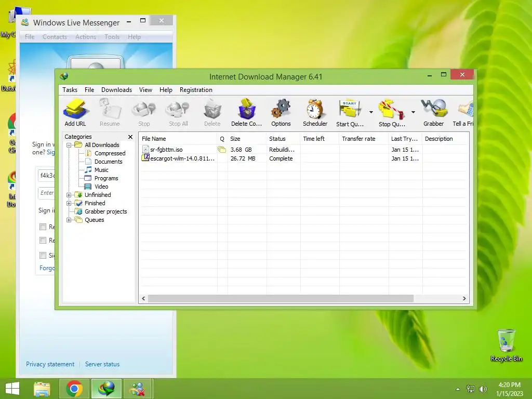This screenshot has width=532, height=399.
Task: Open the Recycle Bin desktop icon
Action: (506, 345)
